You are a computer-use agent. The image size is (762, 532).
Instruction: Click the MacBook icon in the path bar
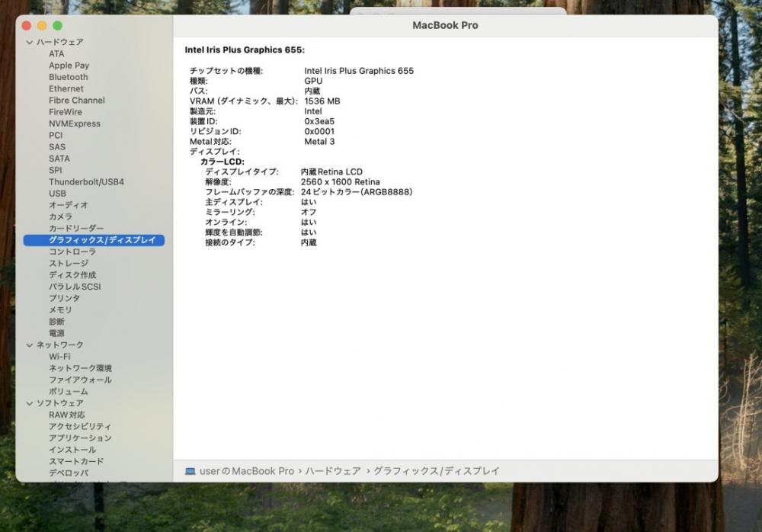pos(190,471)
